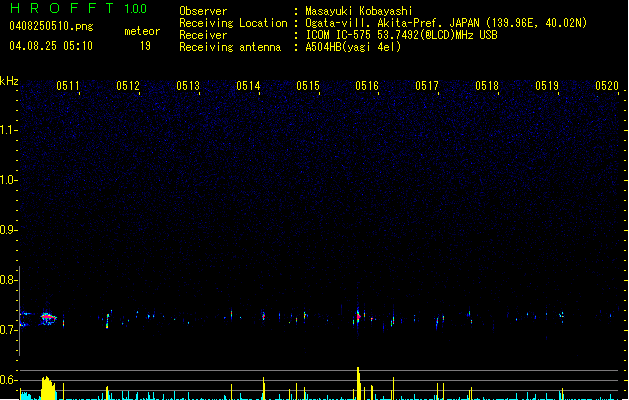Click the 0515 time marker
Screen dimensions: 629x400
[x=308, y=86]
